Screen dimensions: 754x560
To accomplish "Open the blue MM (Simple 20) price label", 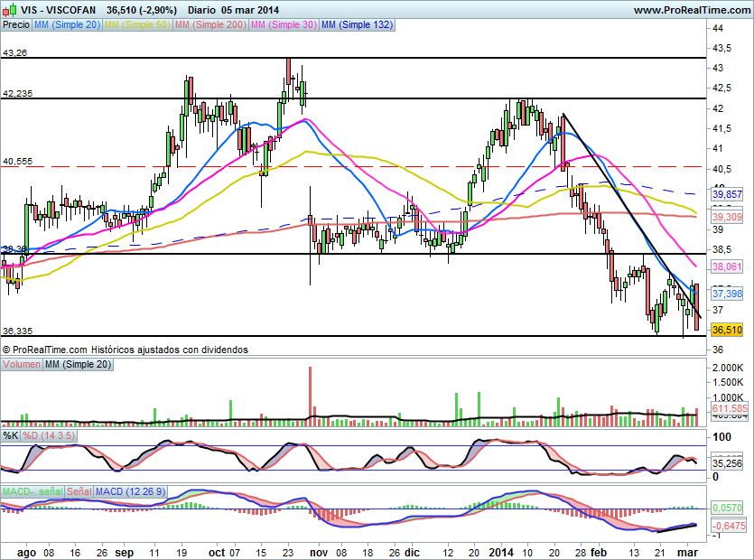I will click(67, 25).
